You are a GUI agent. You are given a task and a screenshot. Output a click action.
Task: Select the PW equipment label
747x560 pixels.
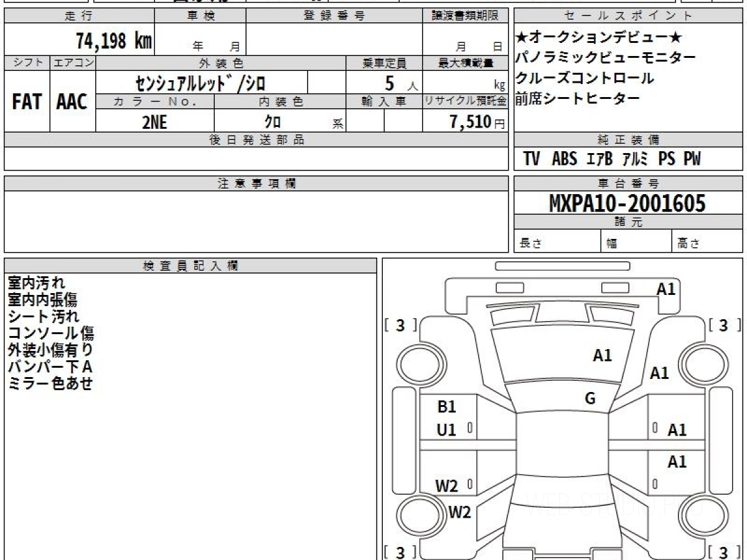[x=692, y=159]
